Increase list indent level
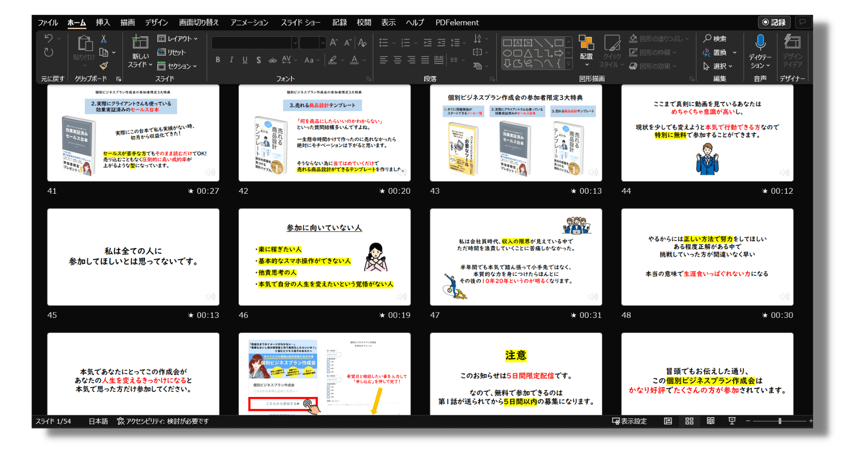Viewport: 868px width, 459px height. (x=441, y=43)
